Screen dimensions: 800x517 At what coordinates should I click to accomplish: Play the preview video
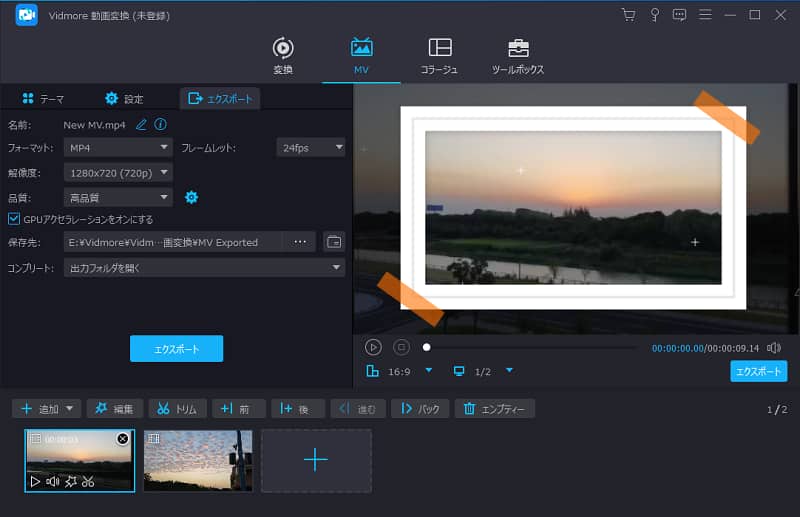[x=373, y=348]
